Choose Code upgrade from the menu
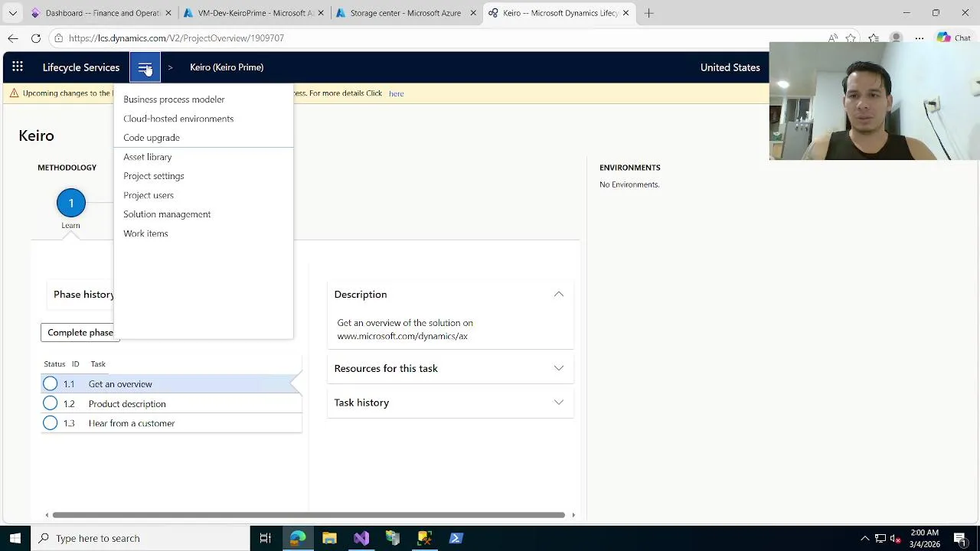The height and width of the screenshot is (551, 980). (x=152, y=138)
